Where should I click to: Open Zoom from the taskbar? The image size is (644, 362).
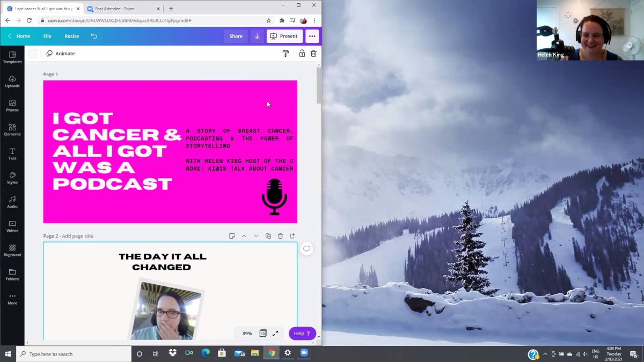(304, 353)
